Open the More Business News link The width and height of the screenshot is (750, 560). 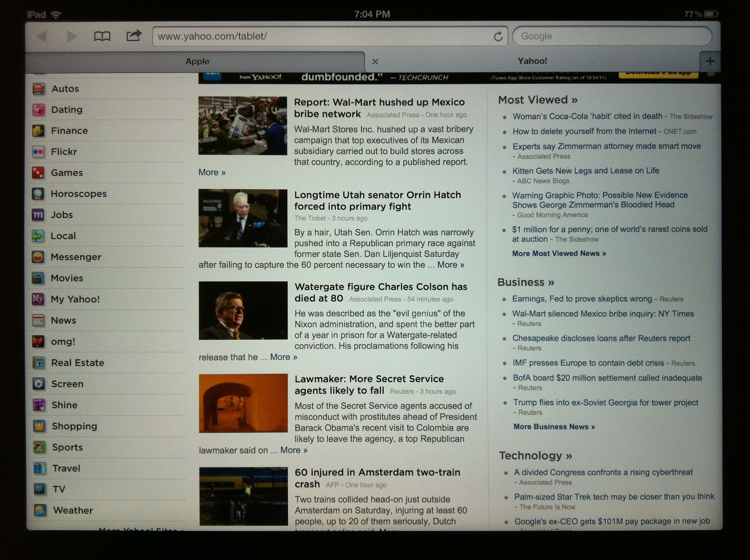(554, 427)
